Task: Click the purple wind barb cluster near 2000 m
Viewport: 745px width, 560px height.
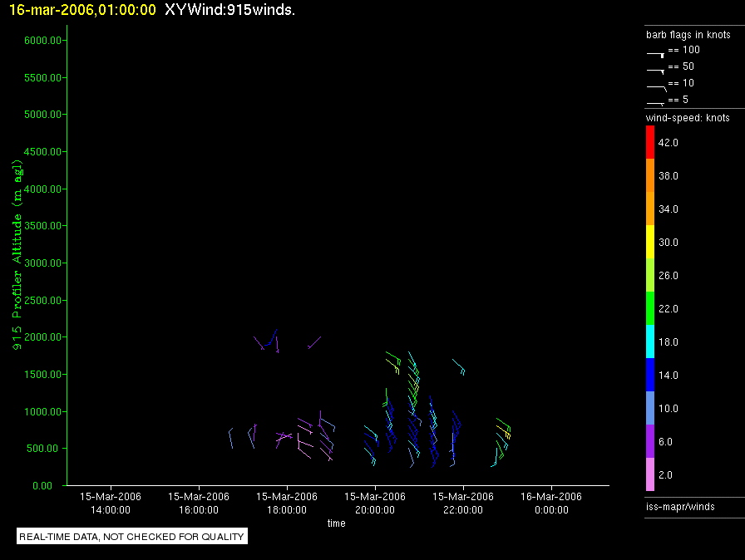Action: click(267, 341)
